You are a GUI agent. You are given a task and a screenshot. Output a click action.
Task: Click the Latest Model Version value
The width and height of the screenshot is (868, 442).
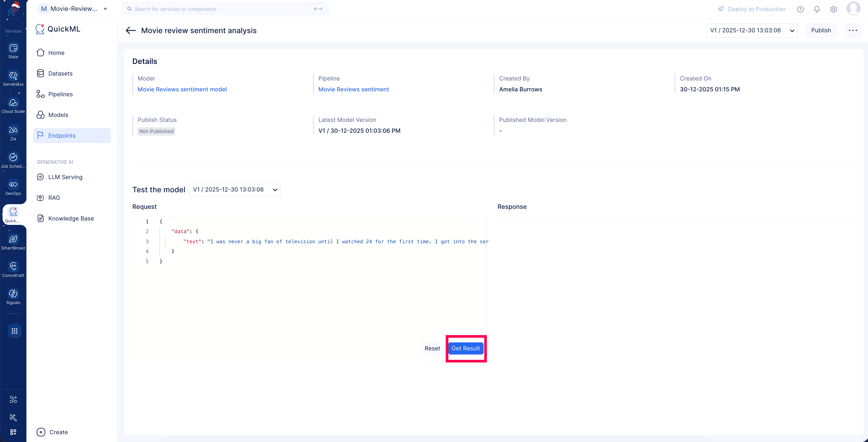click(x=359, y=131)
